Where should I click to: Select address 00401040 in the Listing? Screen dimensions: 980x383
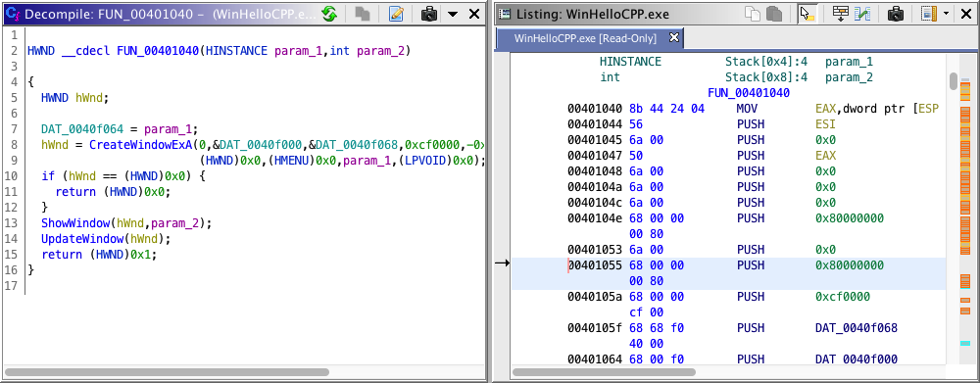coord(595,109)
